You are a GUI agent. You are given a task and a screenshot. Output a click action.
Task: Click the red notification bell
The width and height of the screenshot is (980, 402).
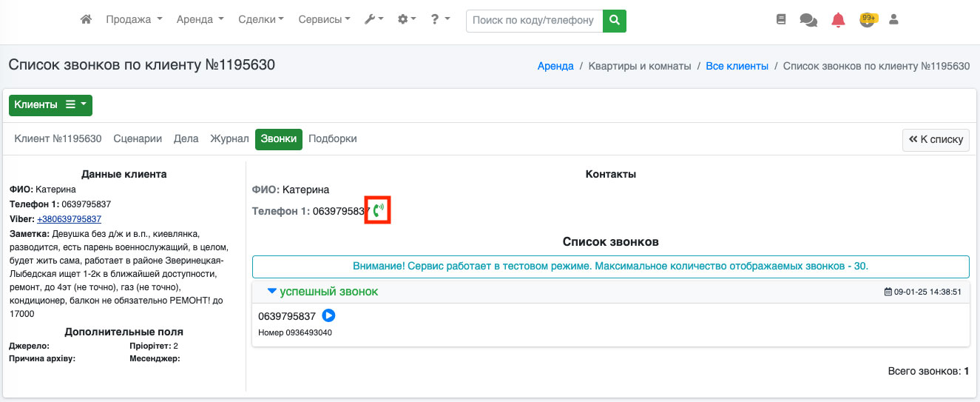point(838,20)
